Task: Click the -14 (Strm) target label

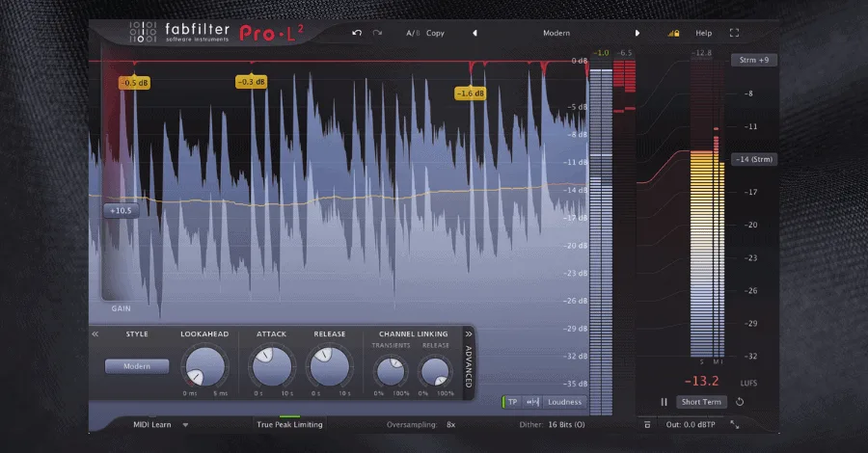Action: tap(754, 159)
